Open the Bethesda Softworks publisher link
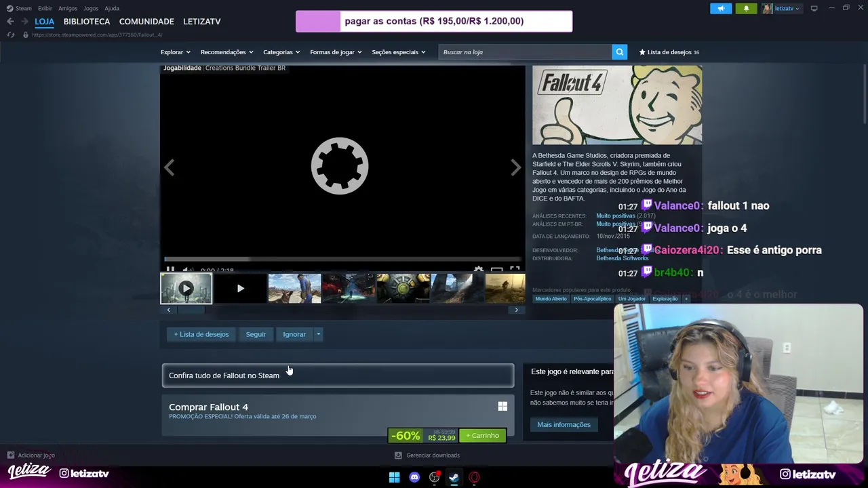 (623, 258)
